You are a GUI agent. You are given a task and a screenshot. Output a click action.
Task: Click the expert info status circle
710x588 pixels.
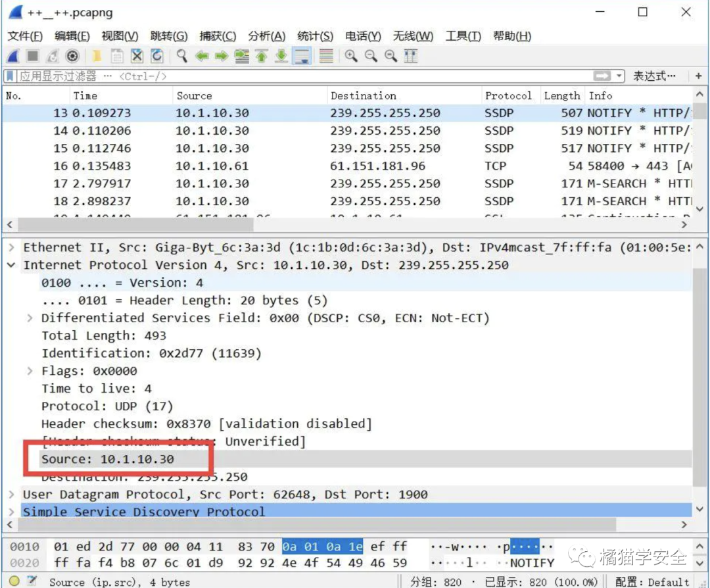(x=14, y=581)
